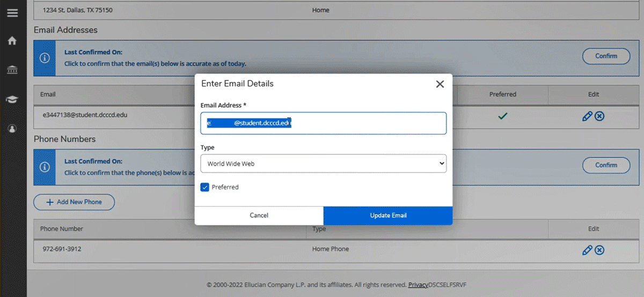Uncheck the Preferred checkbox
The height and width of the screenshot is (297, 644).
point(204,187)
